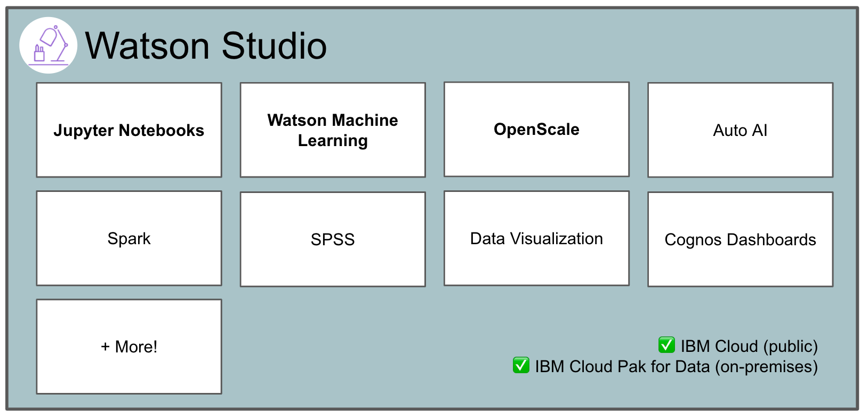The width and height of the screenshot is (868, 418).
Task: Click the green checkmark beside IBM Cloud Pak for Data
Action: (x=521, y=365)
